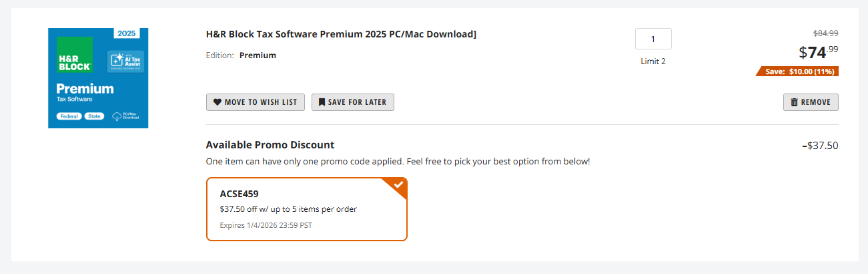Click the Federal pill on product image
Screen dimensions: 868x274
[67, 116]
